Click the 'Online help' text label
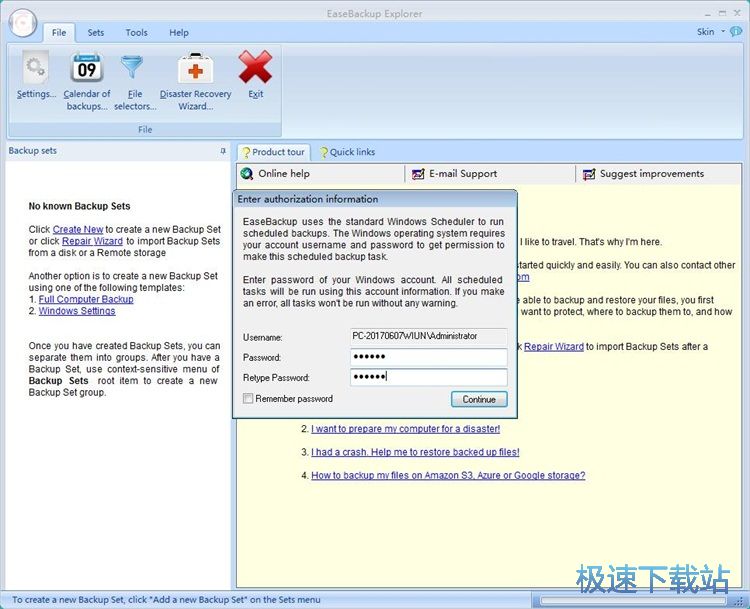 (284, 174)
